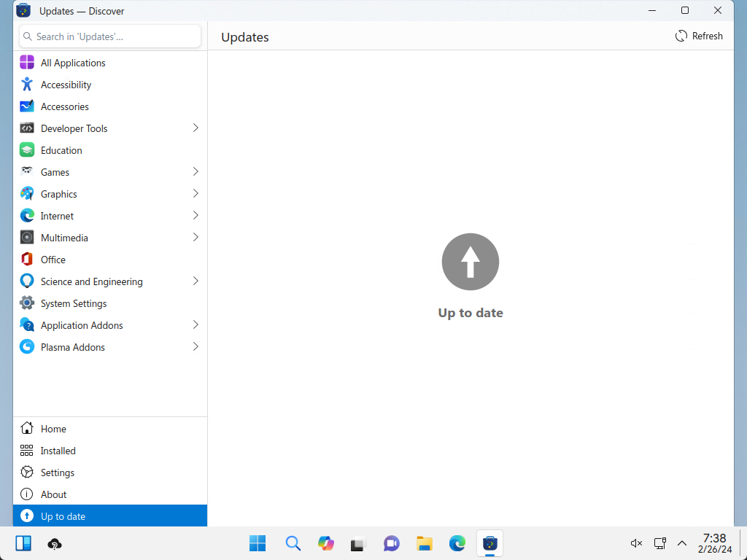The width and height of the screenshot is (747, 560).
Task: Expand the Developer Tools chevron
Action: tap(196, 128)
